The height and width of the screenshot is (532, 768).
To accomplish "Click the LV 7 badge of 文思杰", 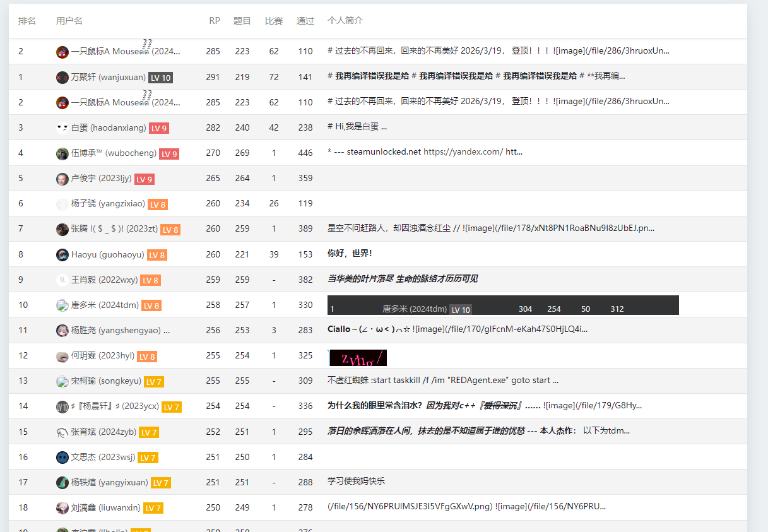I will [148, 457].
